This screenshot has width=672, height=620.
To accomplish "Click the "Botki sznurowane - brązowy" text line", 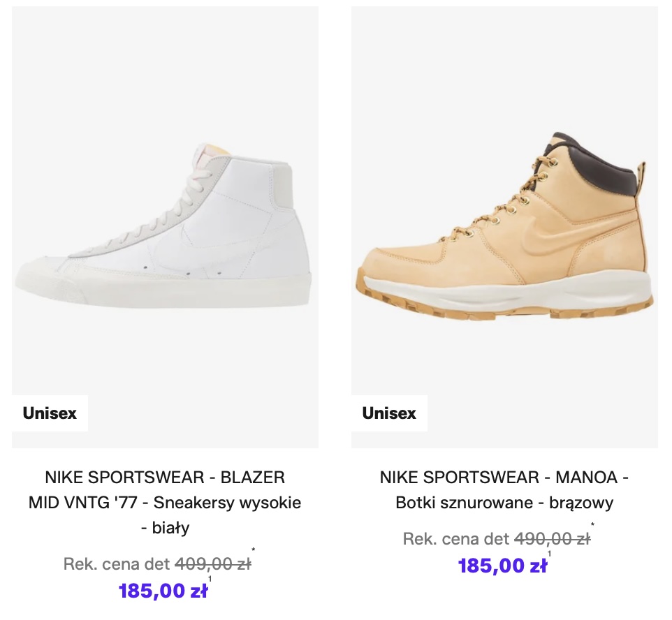I will 504,503.
